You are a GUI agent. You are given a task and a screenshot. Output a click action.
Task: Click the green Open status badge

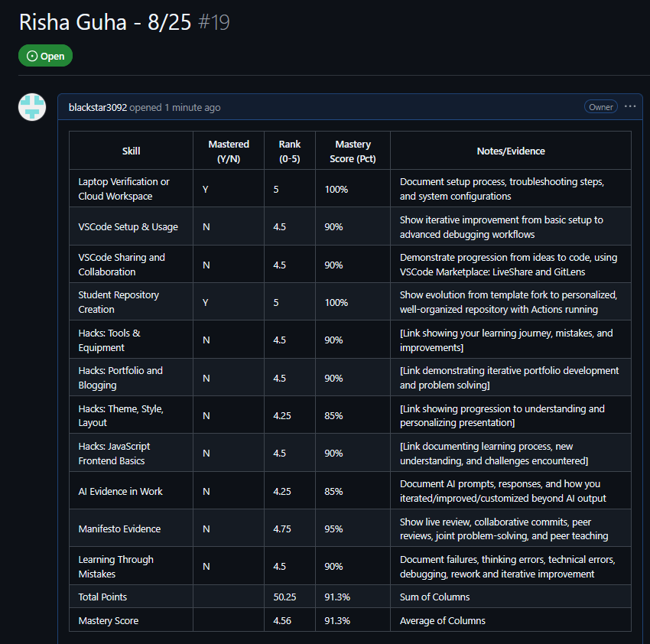pos(46,56)
